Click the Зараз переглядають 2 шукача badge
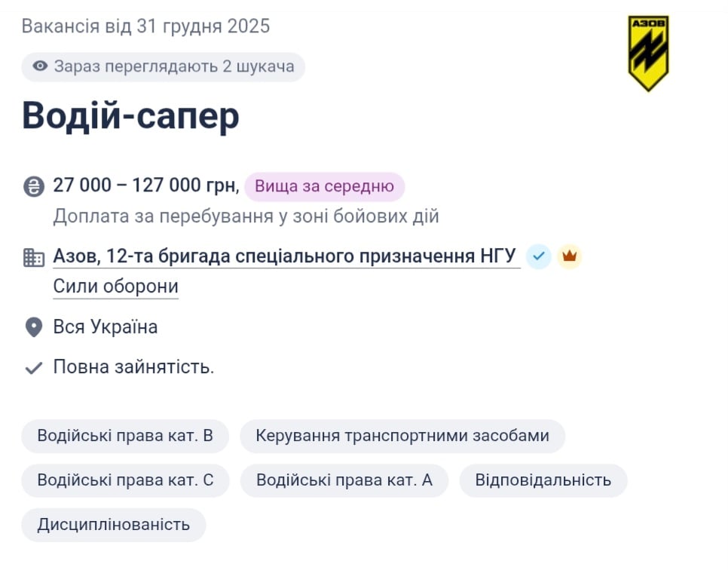 pyautogui.click(x=163, y=66)
